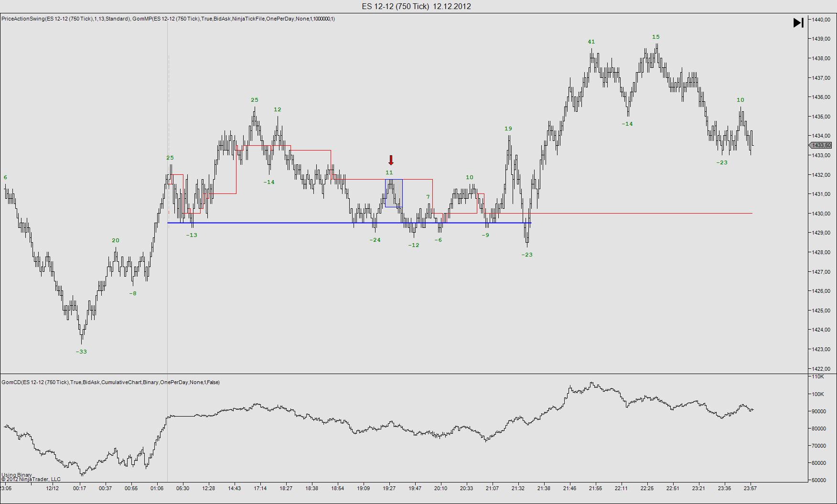Select the blue shaded rectangle below swing label 11
Screen dimensions: 837x504
click(394, 193)
